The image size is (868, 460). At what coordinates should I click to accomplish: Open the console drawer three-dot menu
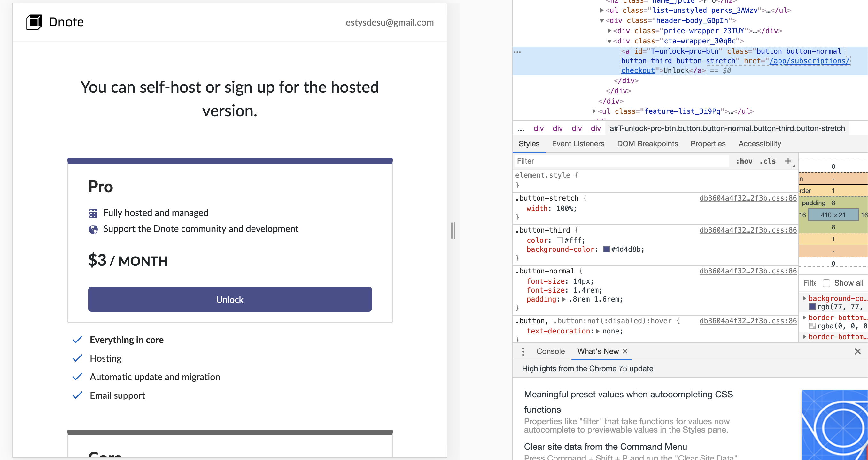pos(523,351)
